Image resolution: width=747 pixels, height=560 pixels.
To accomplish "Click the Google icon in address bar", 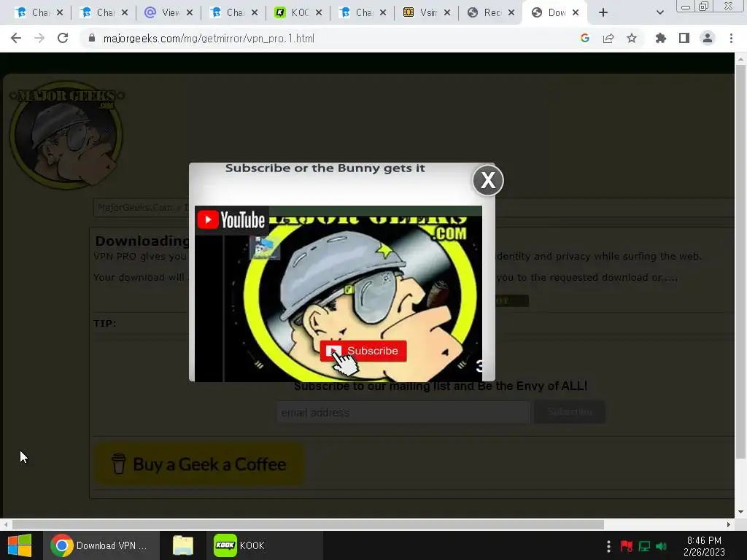I will coord(585,38).
